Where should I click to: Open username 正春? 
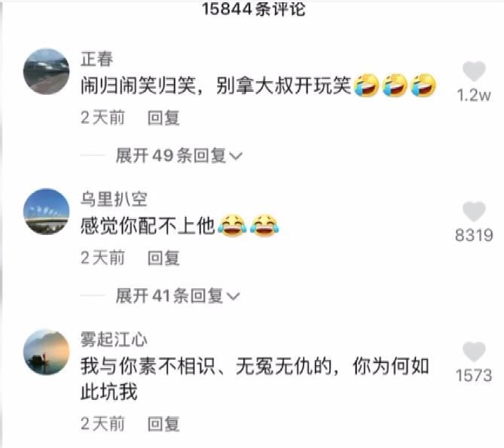[x=96, y=59]
